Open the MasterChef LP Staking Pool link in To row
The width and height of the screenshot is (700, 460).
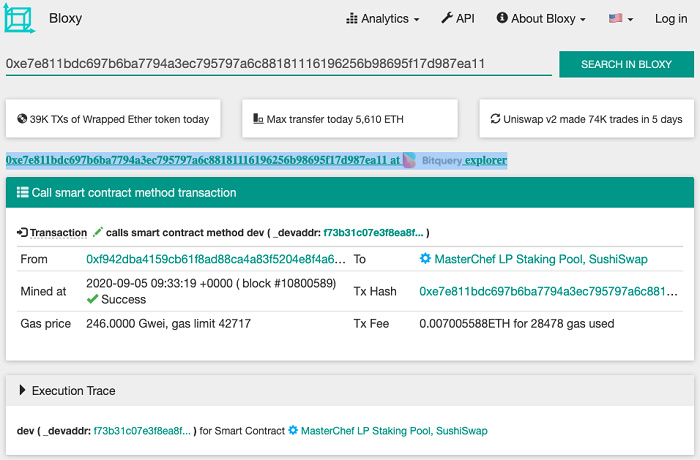point(541,259)
